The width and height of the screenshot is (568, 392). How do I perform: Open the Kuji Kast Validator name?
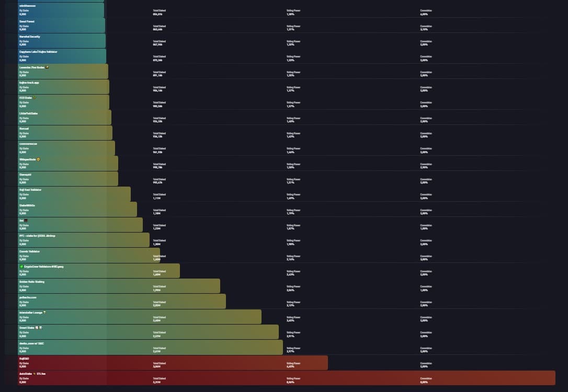click(x=30, y=190)
